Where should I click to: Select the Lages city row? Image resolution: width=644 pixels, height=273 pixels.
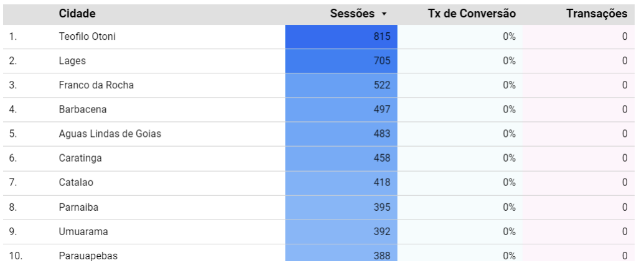[x=72, y=61]
